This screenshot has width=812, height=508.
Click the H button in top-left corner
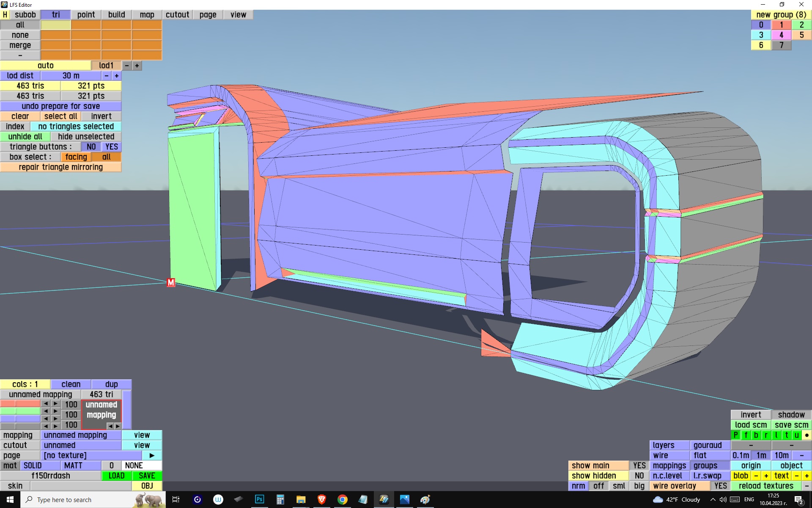pyautogui.click(x=5, y=15)
